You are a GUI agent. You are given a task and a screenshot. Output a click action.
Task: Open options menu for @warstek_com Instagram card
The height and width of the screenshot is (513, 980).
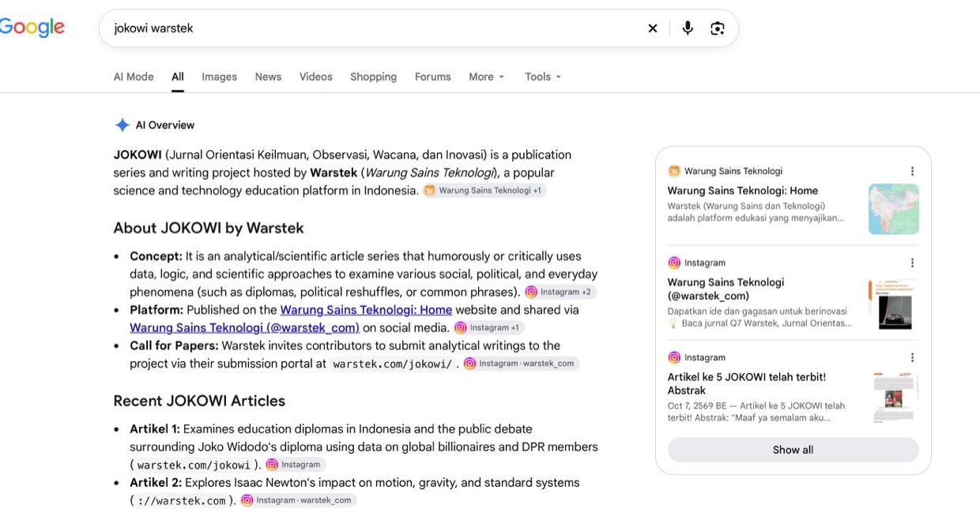912,262
